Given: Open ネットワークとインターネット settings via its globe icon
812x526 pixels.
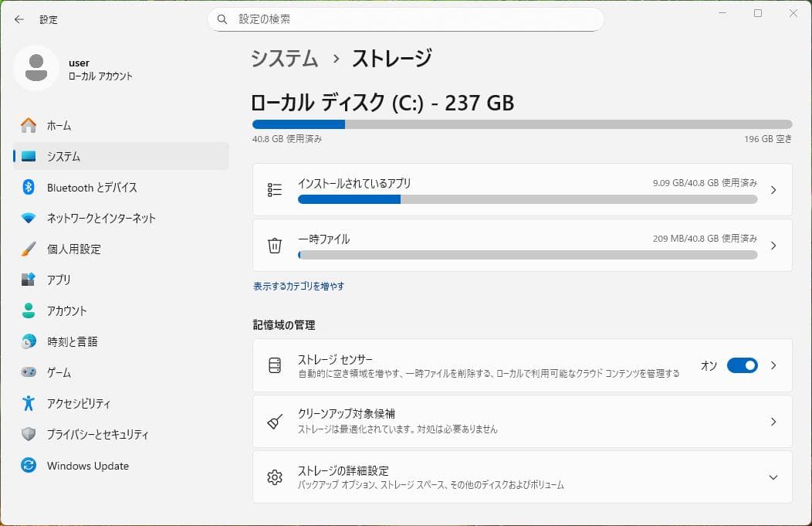Looking at the screenshot, I should click(x=29, y=218).
